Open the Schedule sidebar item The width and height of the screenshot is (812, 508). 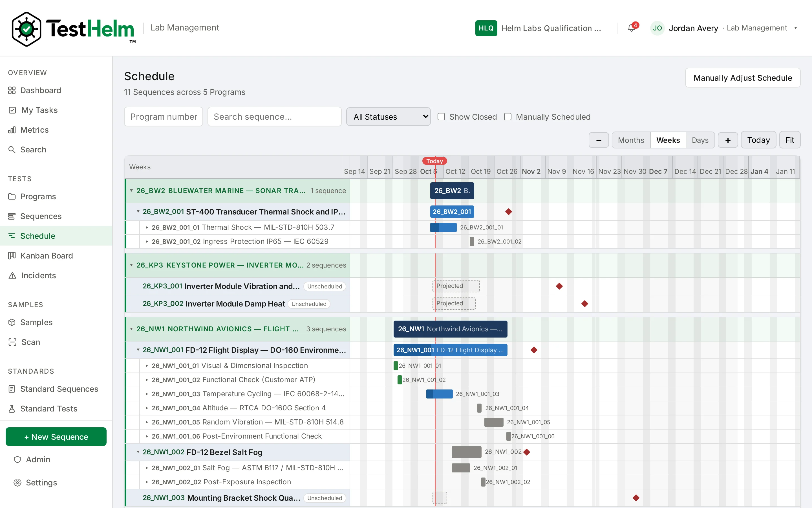pyautogui.click(x=56, y=236)
